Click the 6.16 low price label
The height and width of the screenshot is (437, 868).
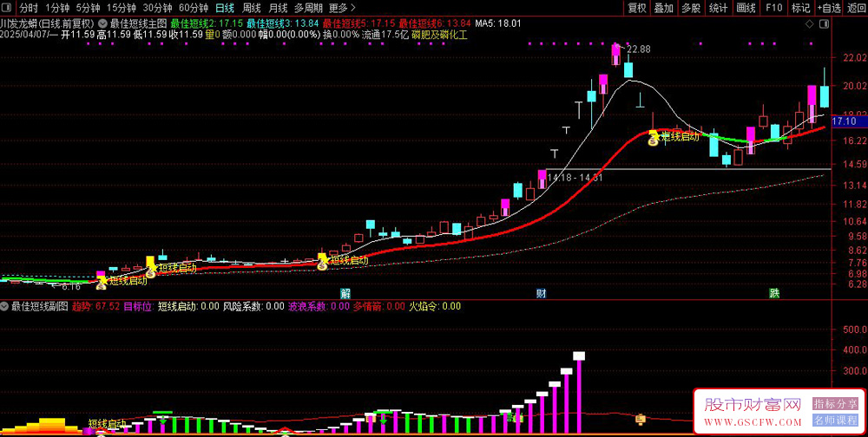click(x=71, y=287)
